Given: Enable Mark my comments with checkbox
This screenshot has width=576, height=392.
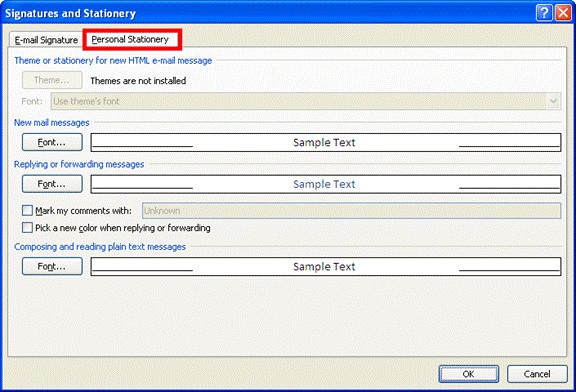Looking at the screenshot, I should click(x=27, y=211).
